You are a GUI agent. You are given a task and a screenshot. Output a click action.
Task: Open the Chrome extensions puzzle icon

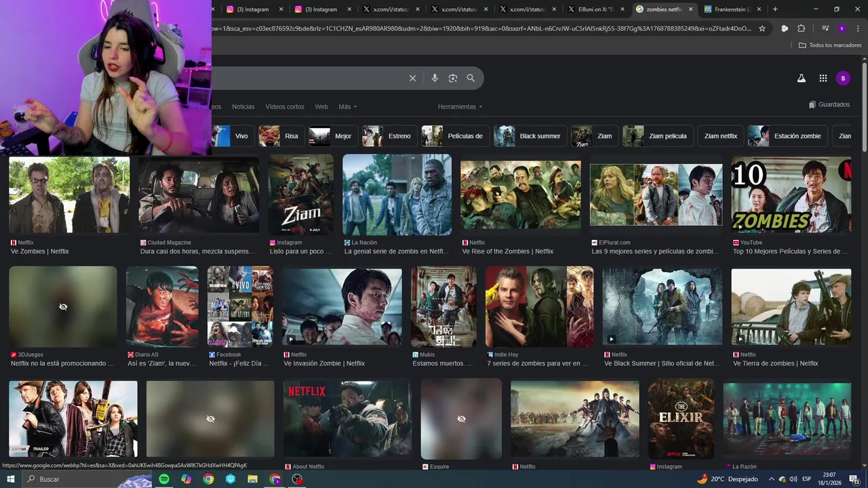801,28
